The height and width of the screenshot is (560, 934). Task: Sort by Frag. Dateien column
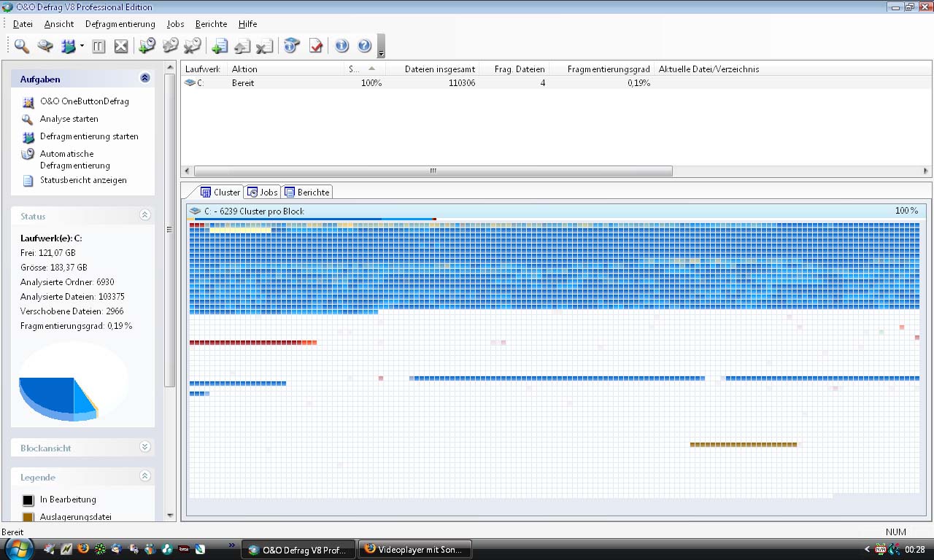514,69
